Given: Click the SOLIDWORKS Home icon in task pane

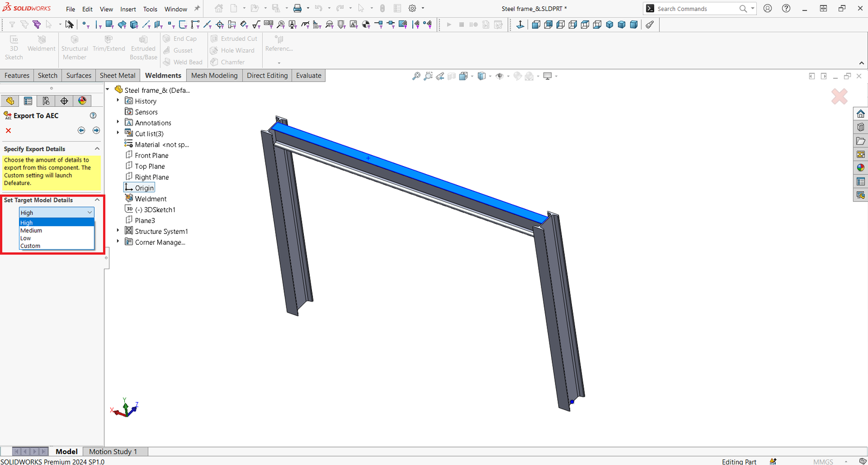Looking at the screenshot, I should pos(860,114).
